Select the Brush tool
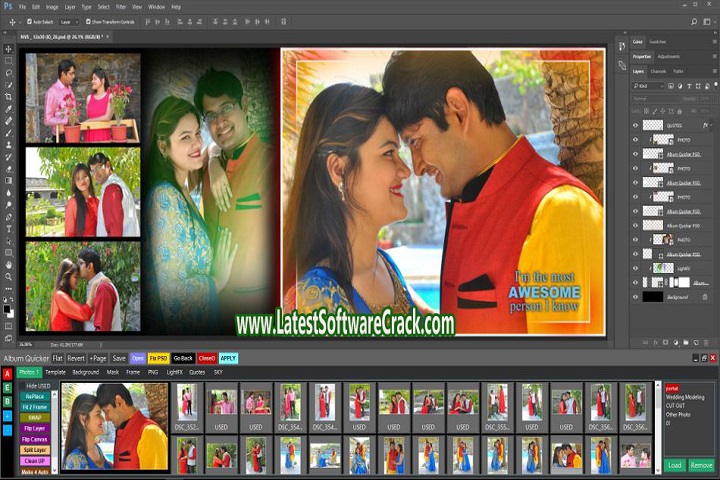 (x=8, y=133)
